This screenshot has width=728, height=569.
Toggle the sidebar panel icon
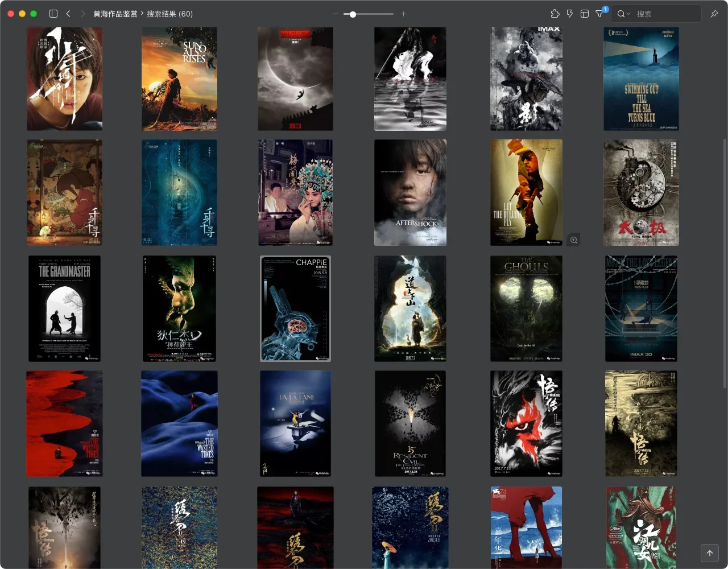click(x=53, y=14)
